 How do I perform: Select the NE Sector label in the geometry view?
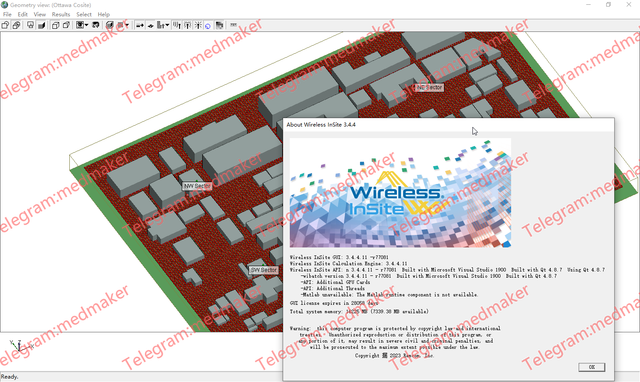(429, 87)
